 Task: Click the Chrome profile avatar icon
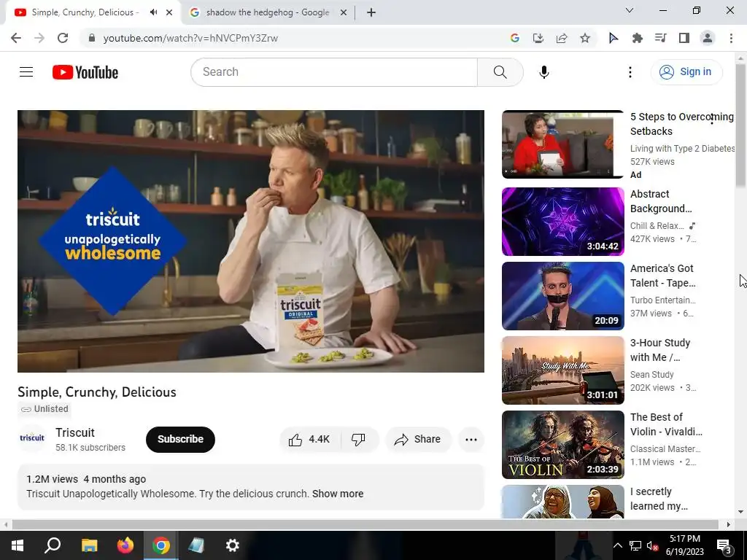tap(708, 38)
